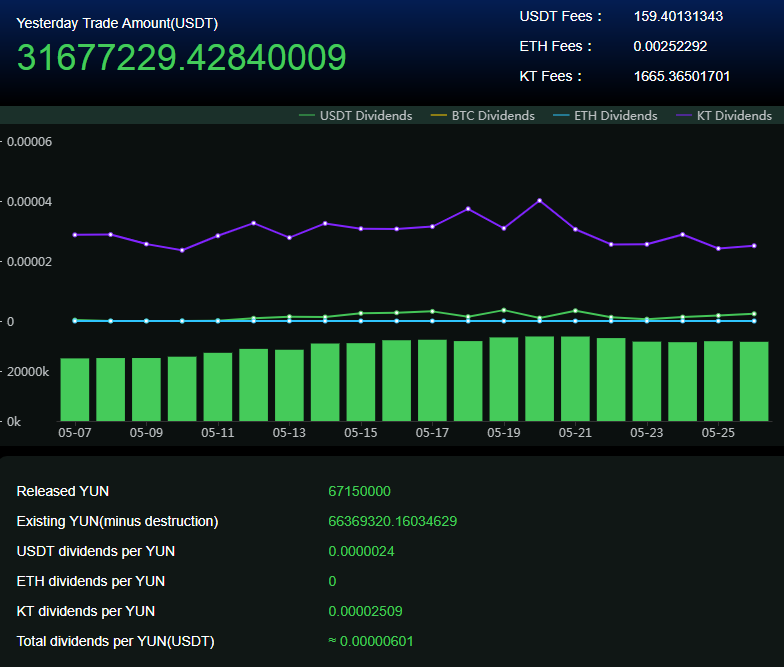Click the 05-10 KT Dividends low point
This screenshot has width=784, height=667.
click(182, 250)
